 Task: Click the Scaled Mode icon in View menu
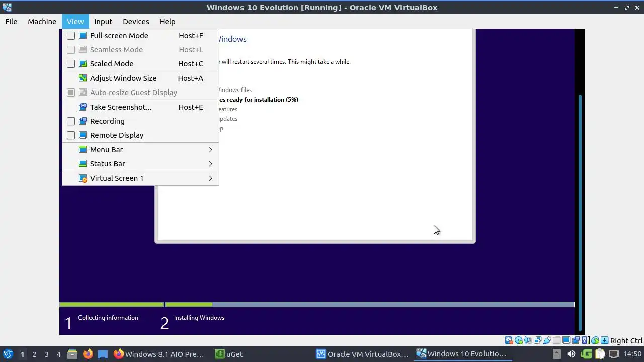(83, 64)
